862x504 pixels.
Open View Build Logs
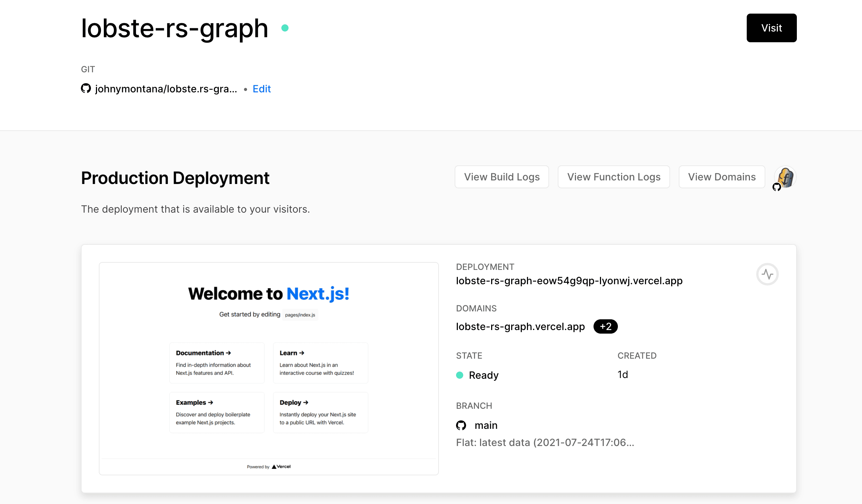click(x=502, y=177)
